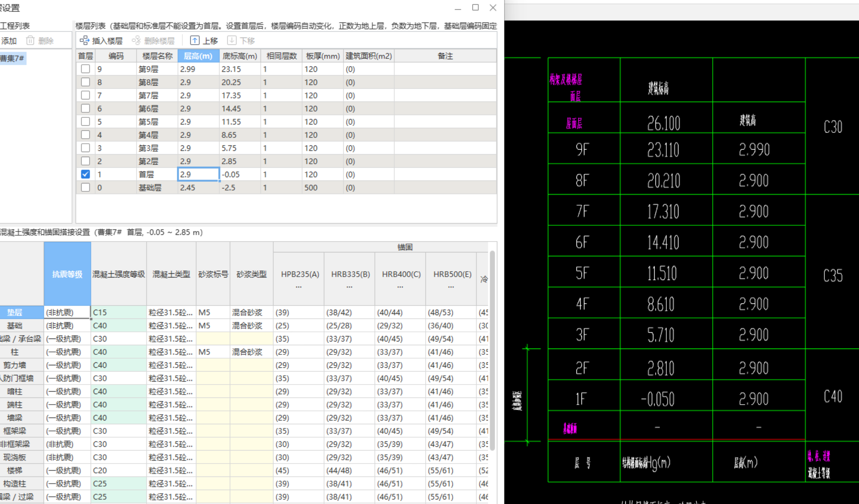Click concrete grade C15 cell

coord(119,312)
